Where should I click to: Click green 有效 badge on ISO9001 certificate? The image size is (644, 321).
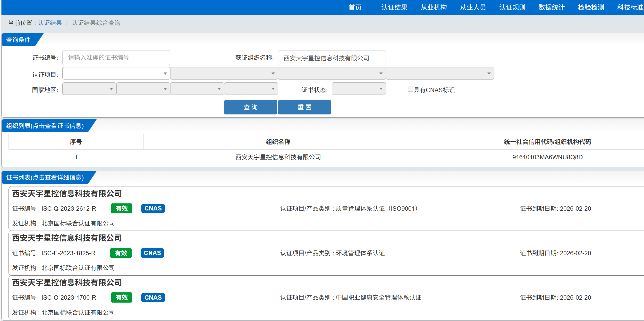[x=121, y=208]
